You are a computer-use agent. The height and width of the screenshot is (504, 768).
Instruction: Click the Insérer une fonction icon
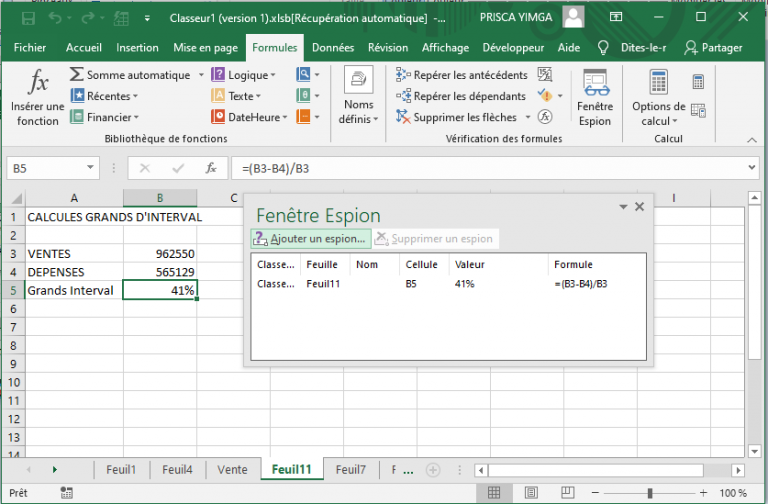38,84
